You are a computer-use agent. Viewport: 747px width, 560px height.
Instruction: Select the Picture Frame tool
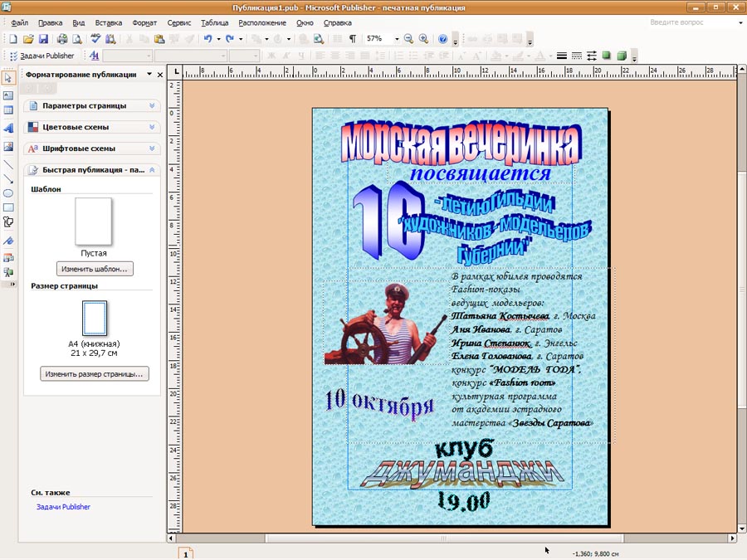click(x=8, y=147)
